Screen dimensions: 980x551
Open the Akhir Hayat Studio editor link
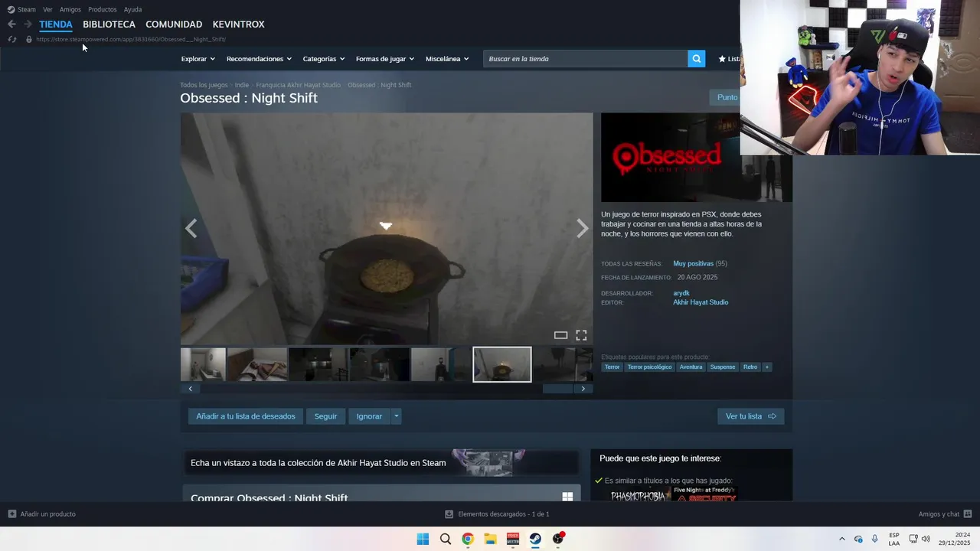pos(701,302)
